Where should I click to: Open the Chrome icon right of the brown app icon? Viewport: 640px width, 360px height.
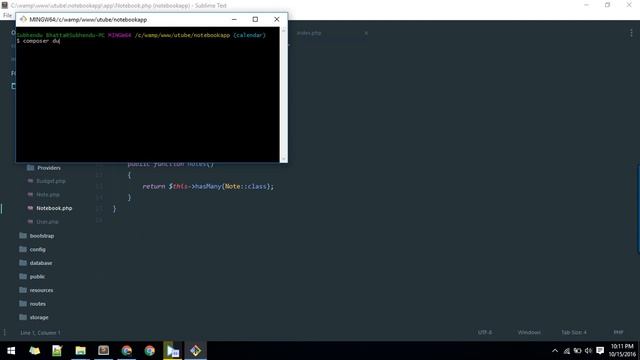[127, 351]
